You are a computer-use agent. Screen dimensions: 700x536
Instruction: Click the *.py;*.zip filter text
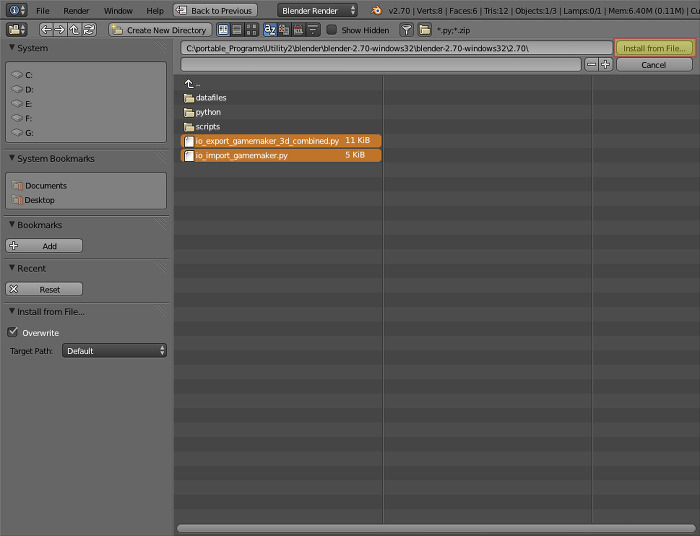click(453, 30)
